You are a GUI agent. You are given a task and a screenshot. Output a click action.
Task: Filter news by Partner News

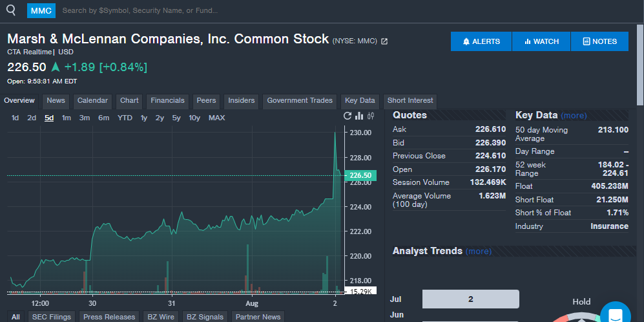pos(258,317)
